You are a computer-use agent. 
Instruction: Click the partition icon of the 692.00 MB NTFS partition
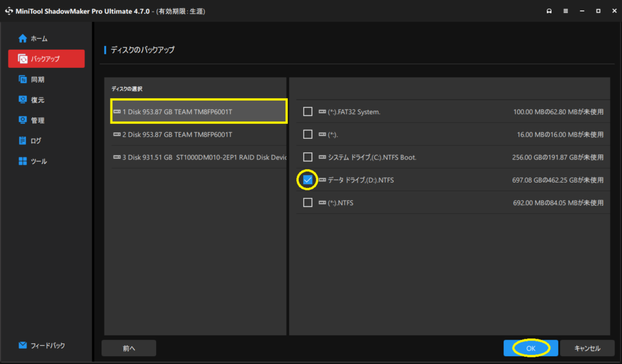[x=323, y=203]
